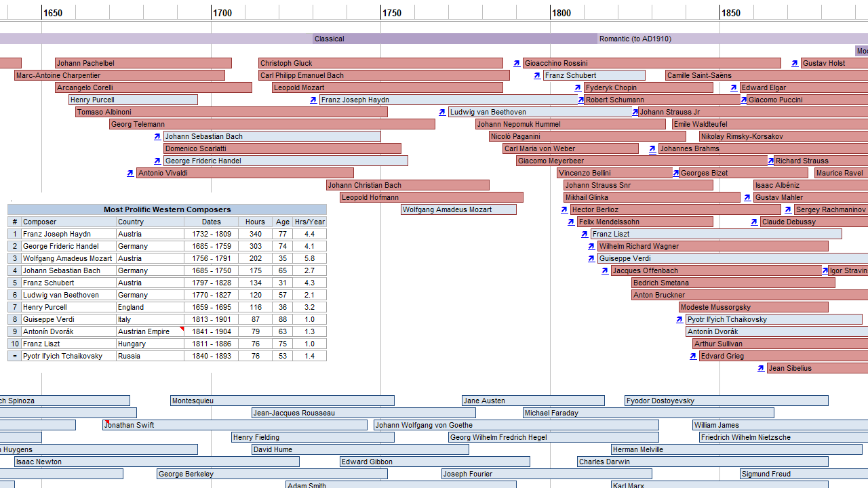Follow link arrow beside Johannes Brahms

click(652, 148)
